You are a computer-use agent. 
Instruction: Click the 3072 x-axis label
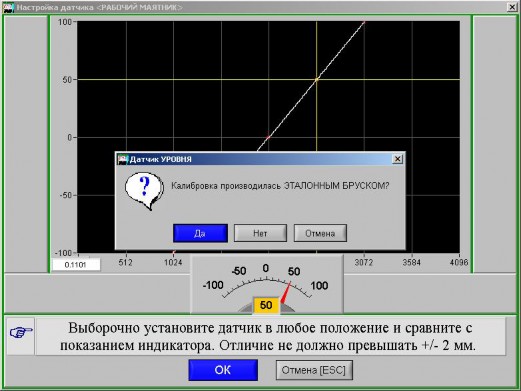pyautogui.click(x=364, y=263)
